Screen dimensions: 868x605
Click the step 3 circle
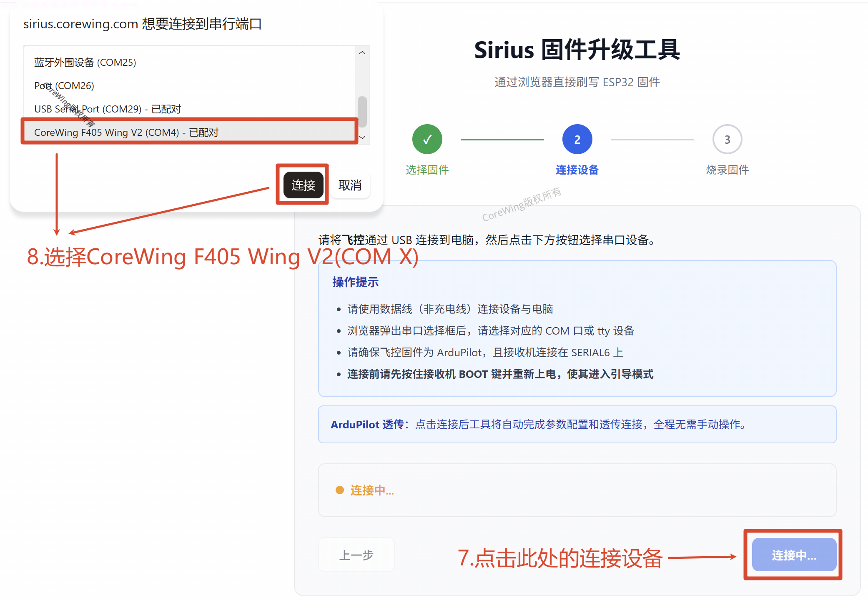point(728,139)
